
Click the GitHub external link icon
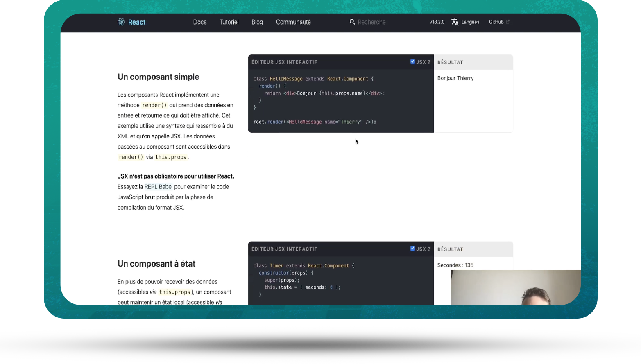coord(508,22)
